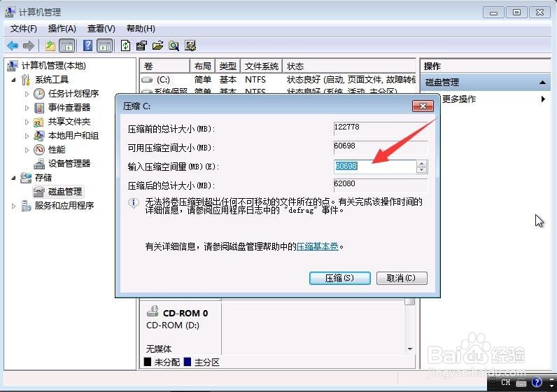Click the keyboard icon in language bar
Screen dimensions: 557x392
(521, 383)
